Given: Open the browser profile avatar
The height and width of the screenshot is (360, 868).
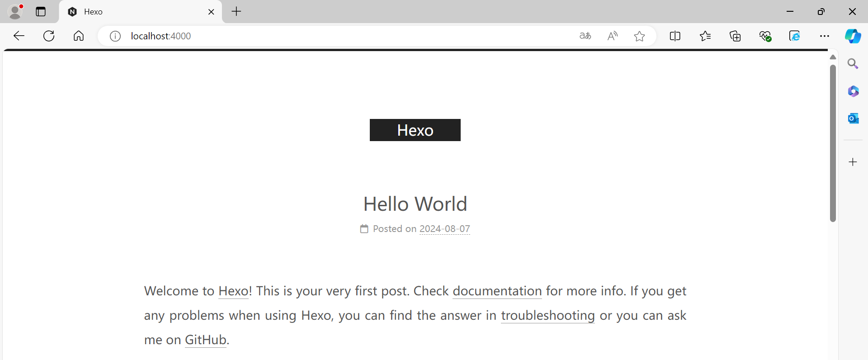Looking at the screenshot, I should [15, 12].
